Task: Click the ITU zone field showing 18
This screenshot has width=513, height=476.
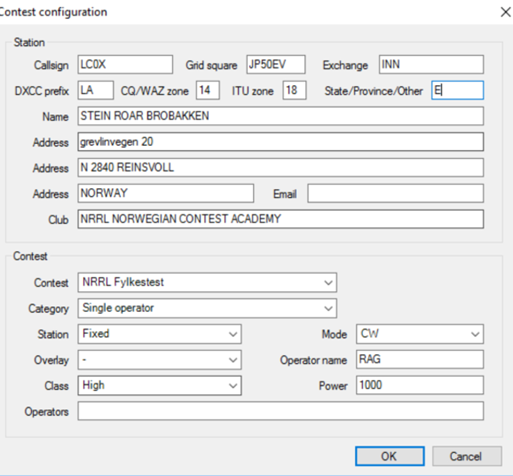Action: click(x=294, y=90)
